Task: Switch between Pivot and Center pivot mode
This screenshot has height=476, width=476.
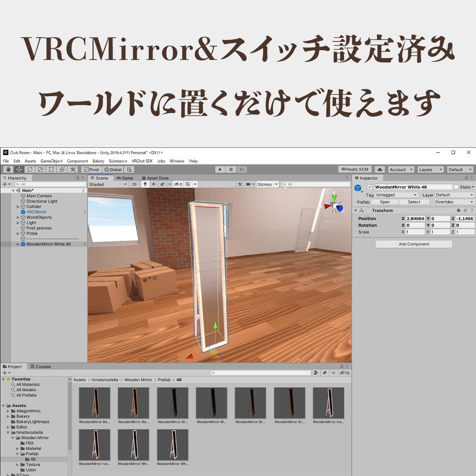Action: pos(92,169)
